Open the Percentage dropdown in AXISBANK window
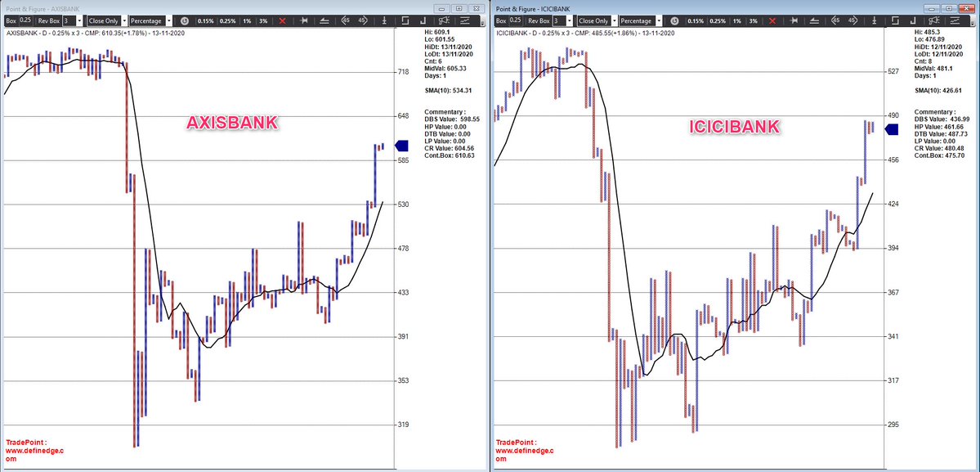980x472 pixels. click(168, 20)
